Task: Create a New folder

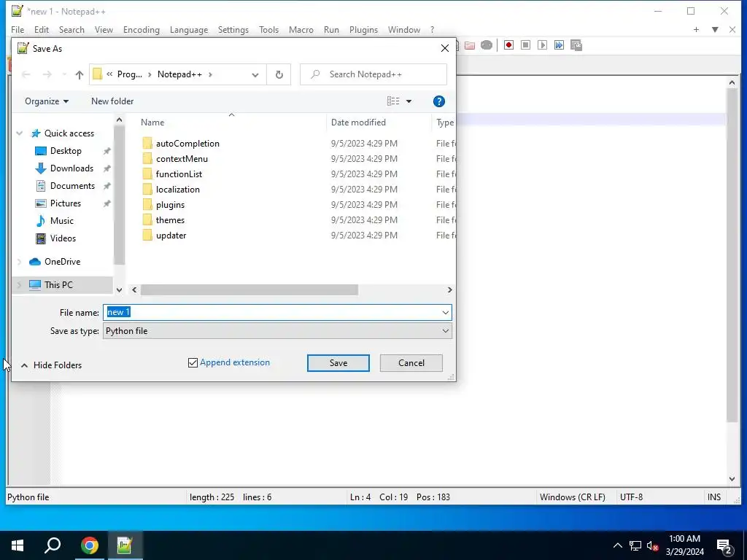Action: tap(112, 101)
